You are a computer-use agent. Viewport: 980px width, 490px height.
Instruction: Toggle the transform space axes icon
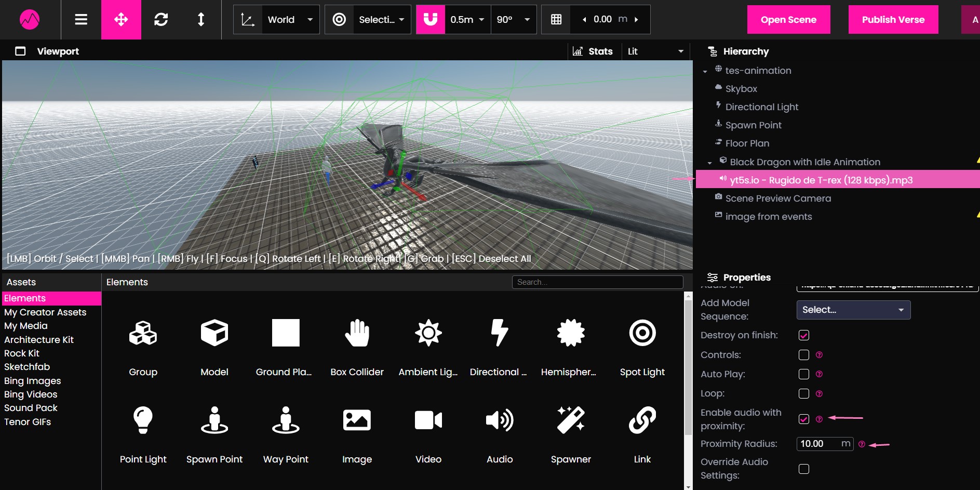click(x=248, y=20)
